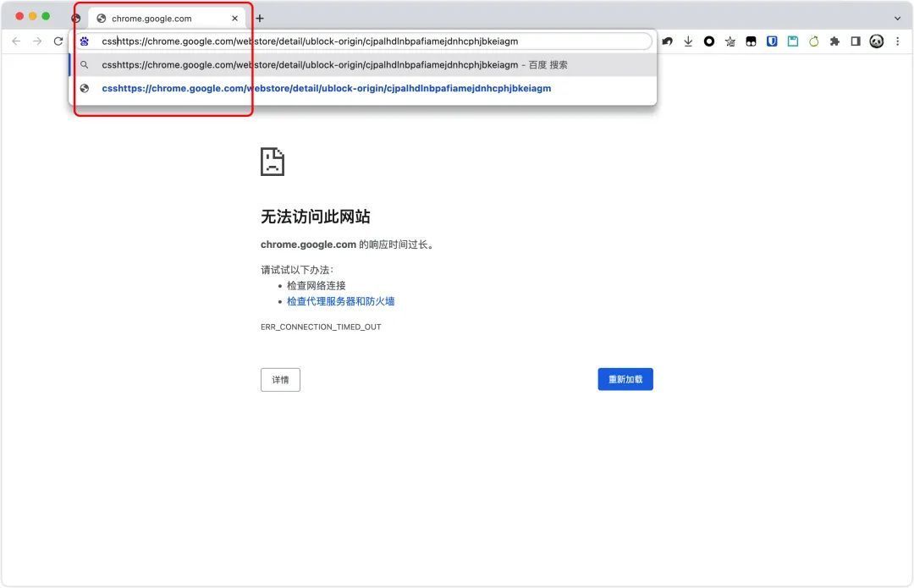
Task: Close the chrome.google.com tab
Action: 235,19
